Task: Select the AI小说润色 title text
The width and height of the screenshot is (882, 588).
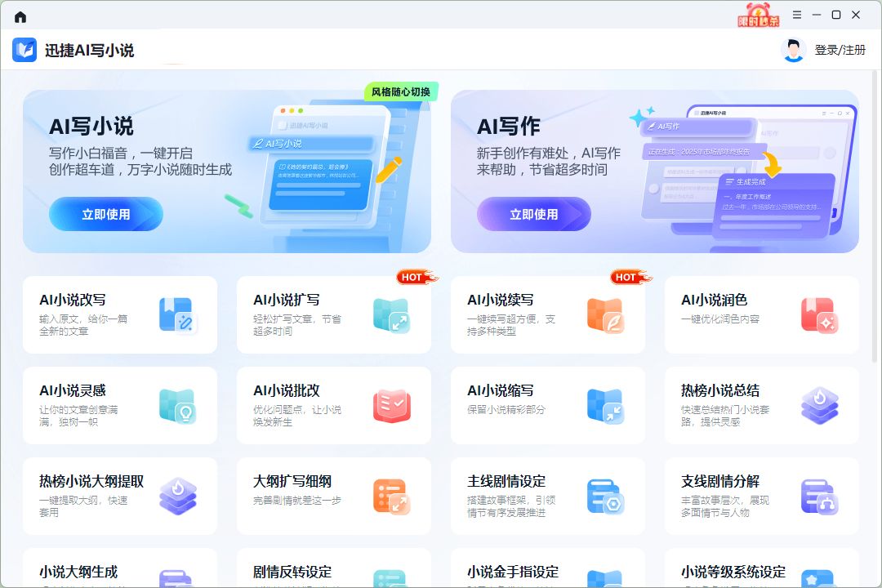Action: point(715,300)
